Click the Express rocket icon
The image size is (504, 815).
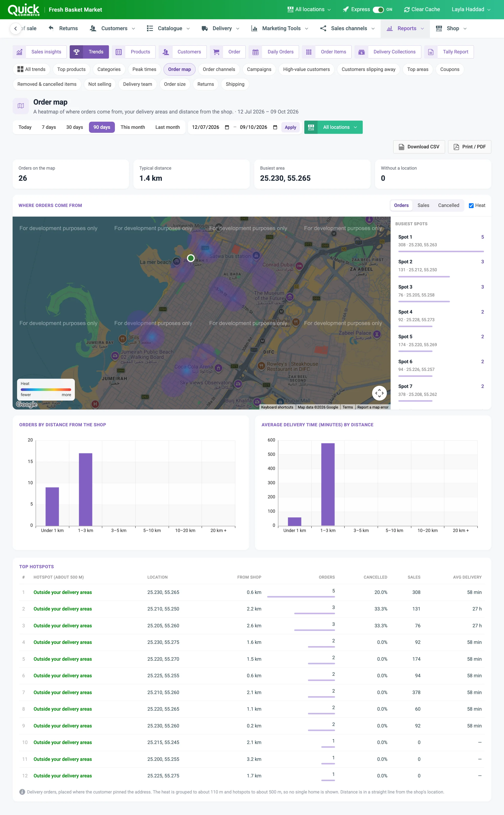coord(346,10)
